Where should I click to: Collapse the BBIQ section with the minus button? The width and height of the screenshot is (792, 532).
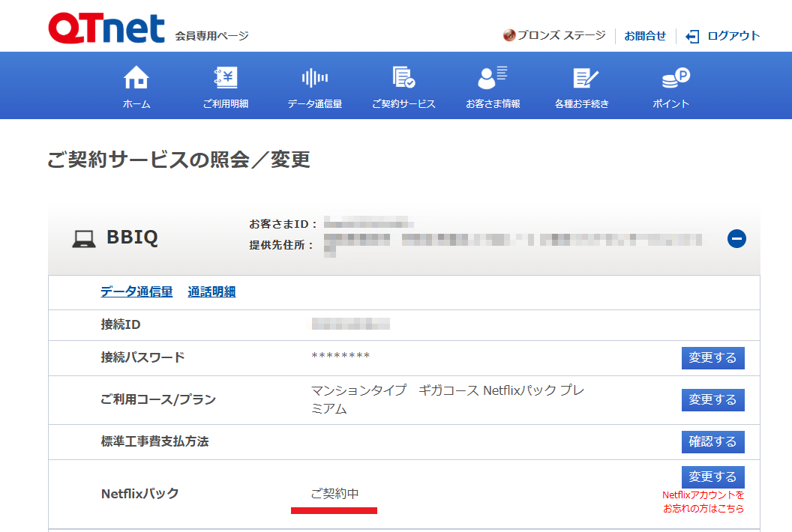(x=736, y=239)
